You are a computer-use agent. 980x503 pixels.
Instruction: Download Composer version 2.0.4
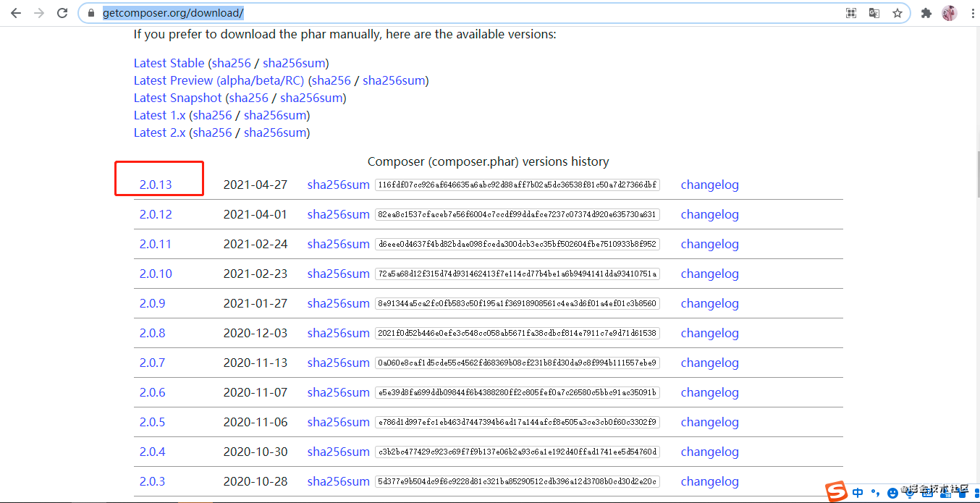[x=152, y=452]
